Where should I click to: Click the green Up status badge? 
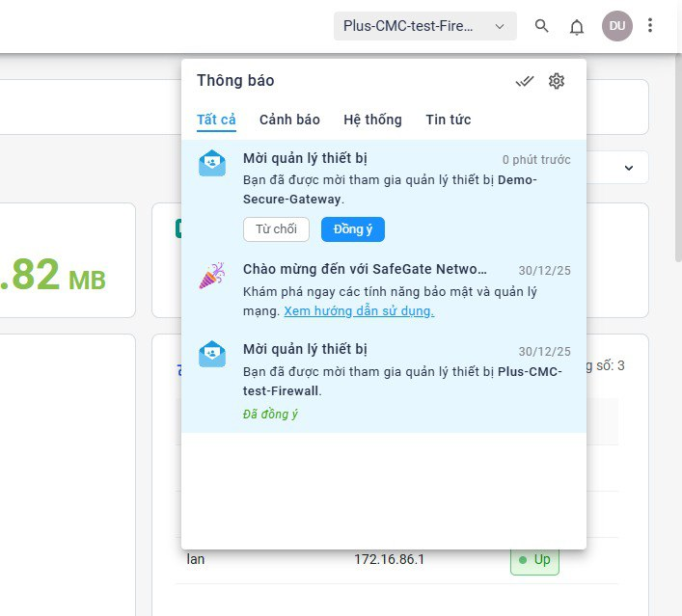click(x=534, y=560)
